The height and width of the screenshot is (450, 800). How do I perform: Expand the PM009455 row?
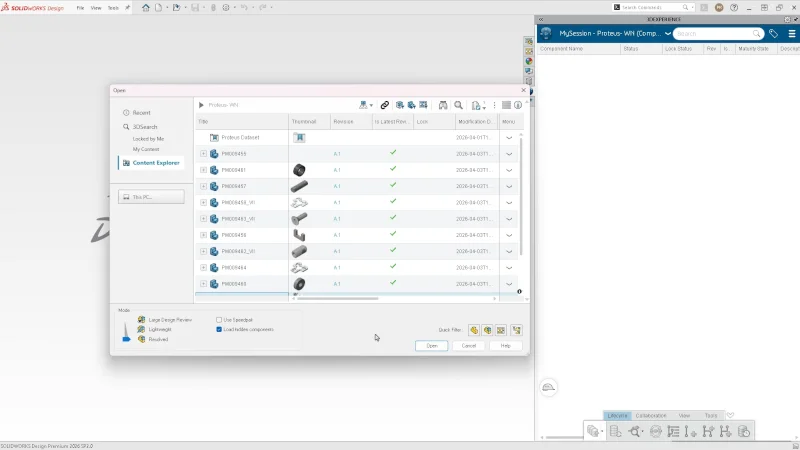(x=203, y=154)
